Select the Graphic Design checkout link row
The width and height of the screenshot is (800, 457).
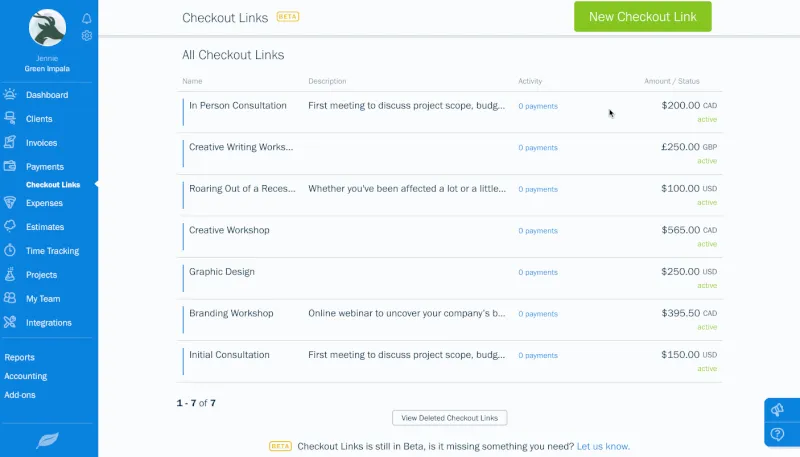(222, 272)
